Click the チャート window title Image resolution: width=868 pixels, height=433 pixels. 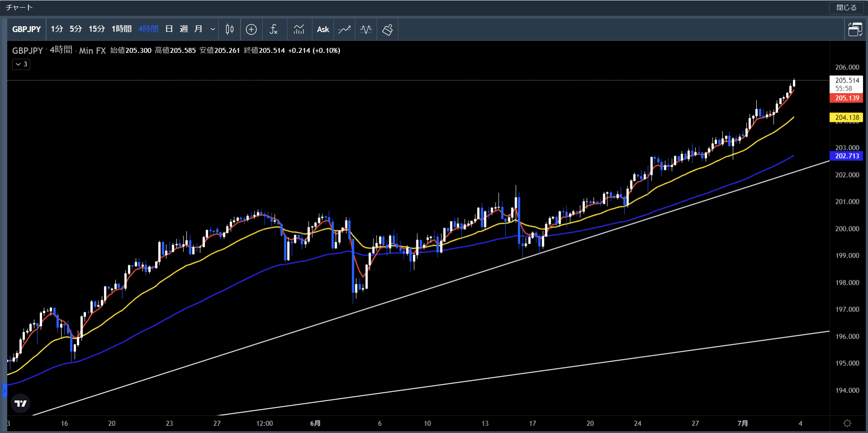(19, 7)
